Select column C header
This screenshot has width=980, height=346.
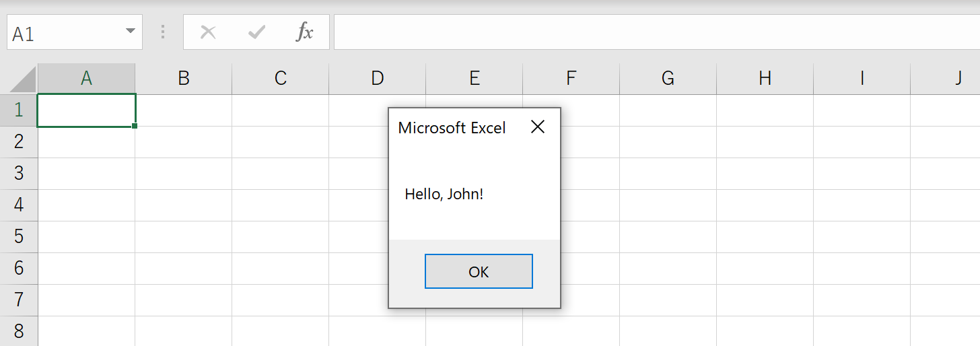coord(281,79)
